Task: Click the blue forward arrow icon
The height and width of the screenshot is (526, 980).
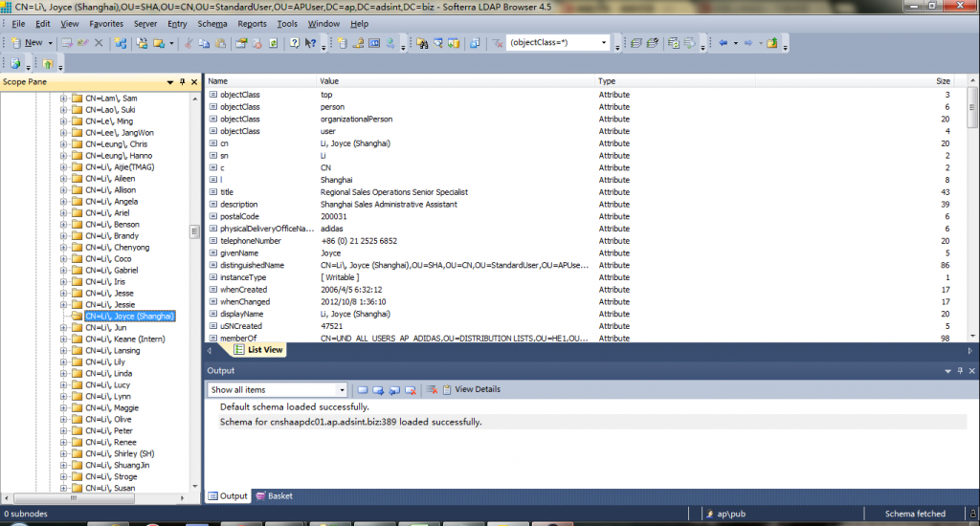Action: click(748, 43)
